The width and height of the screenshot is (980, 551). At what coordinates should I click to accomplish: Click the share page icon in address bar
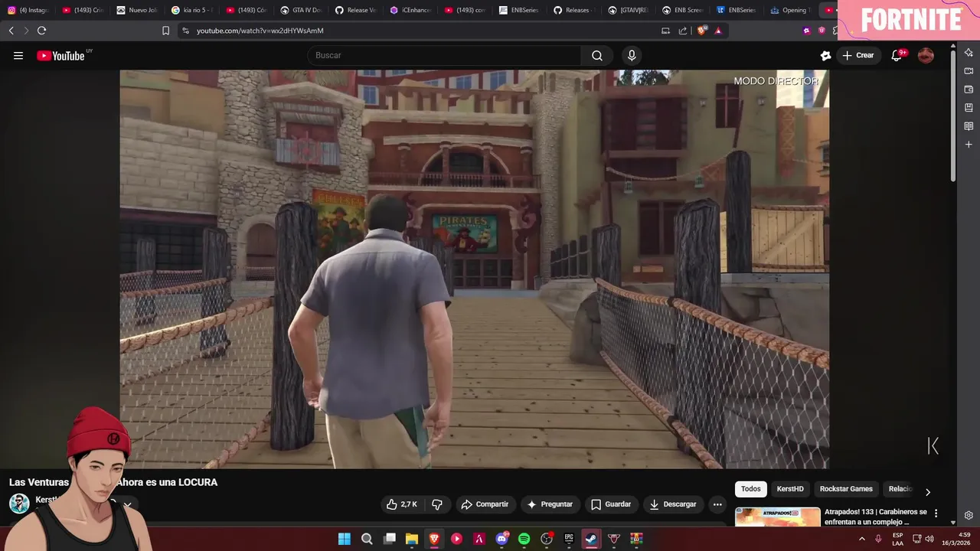683,31
